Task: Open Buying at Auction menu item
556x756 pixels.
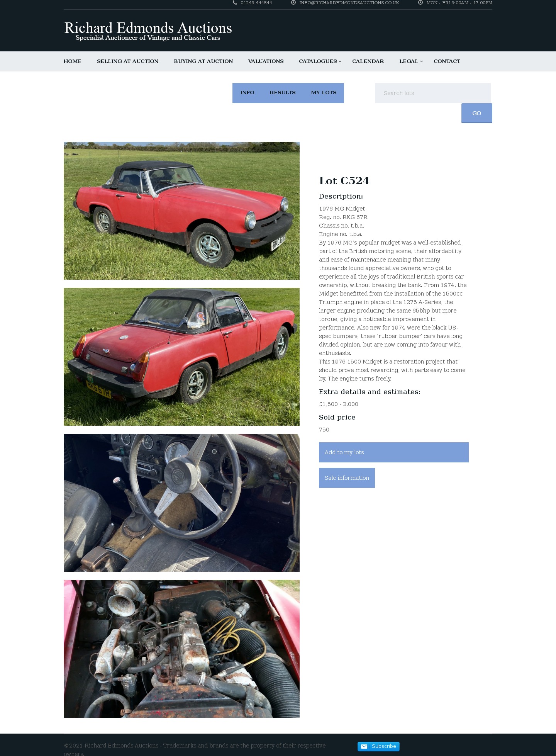Action: pyautogui.click(x=203, y=61)
